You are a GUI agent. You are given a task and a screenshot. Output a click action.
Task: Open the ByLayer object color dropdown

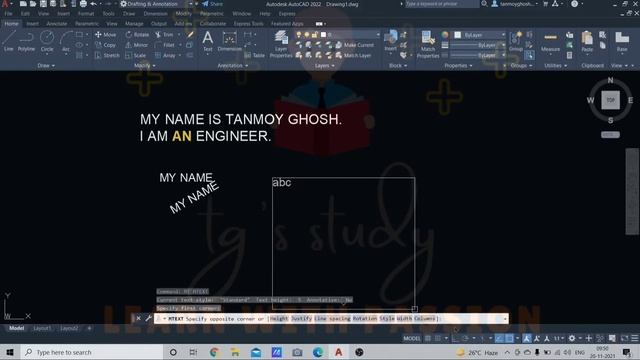tap(480, 35)
